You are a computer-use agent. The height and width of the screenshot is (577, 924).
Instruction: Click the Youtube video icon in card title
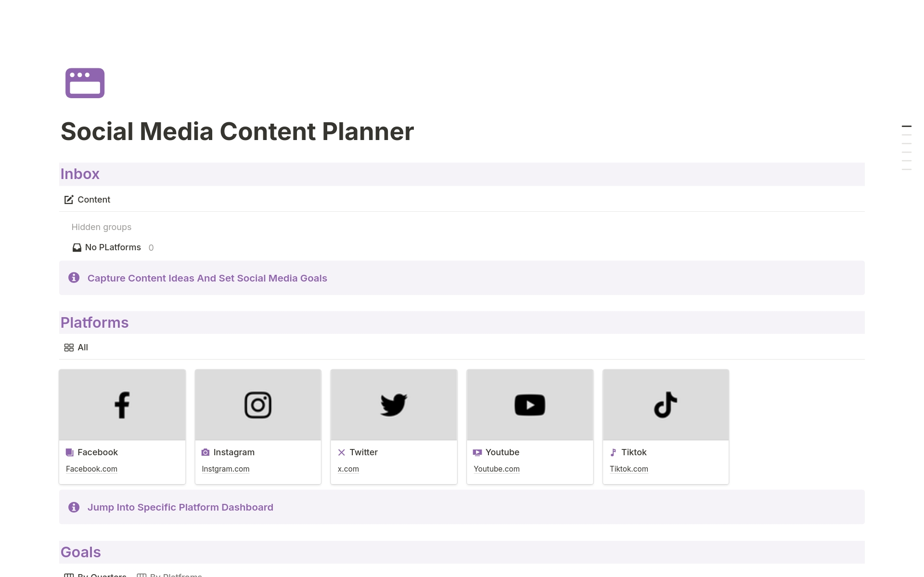click(477, 452)
